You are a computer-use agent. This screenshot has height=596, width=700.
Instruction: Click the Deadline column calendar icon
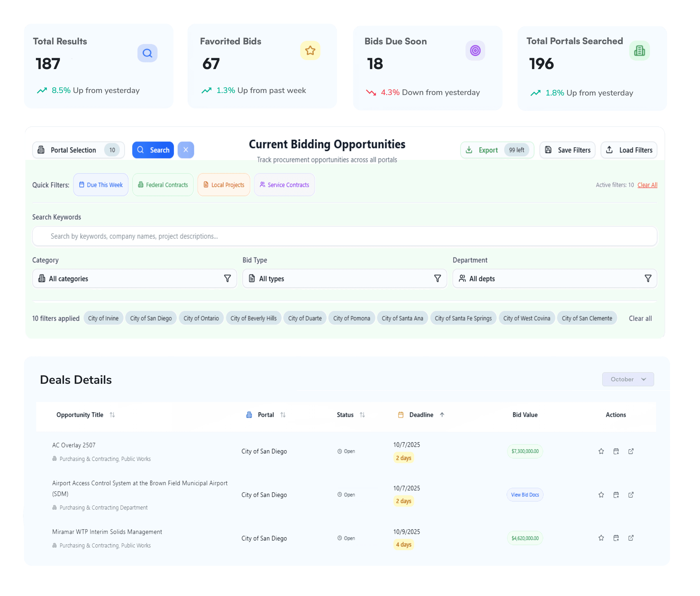click(401, 415)
